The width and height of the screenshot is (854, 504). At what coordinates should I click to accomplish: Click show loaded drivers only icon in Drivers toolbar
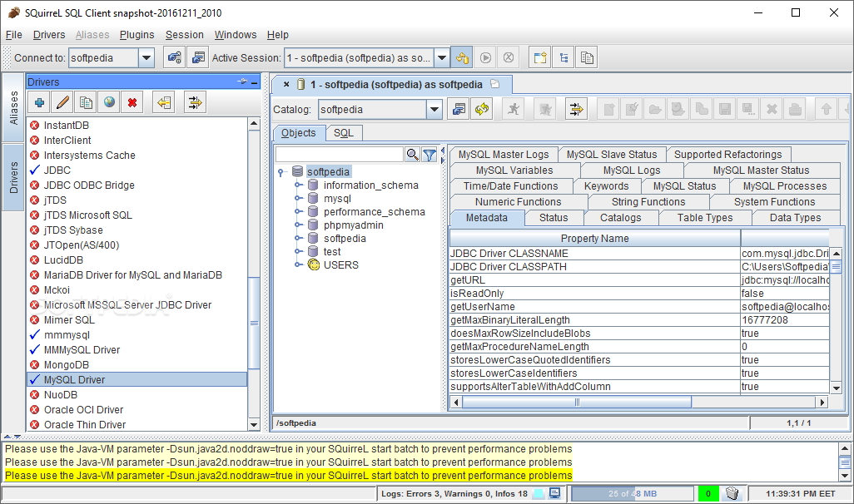195,102
